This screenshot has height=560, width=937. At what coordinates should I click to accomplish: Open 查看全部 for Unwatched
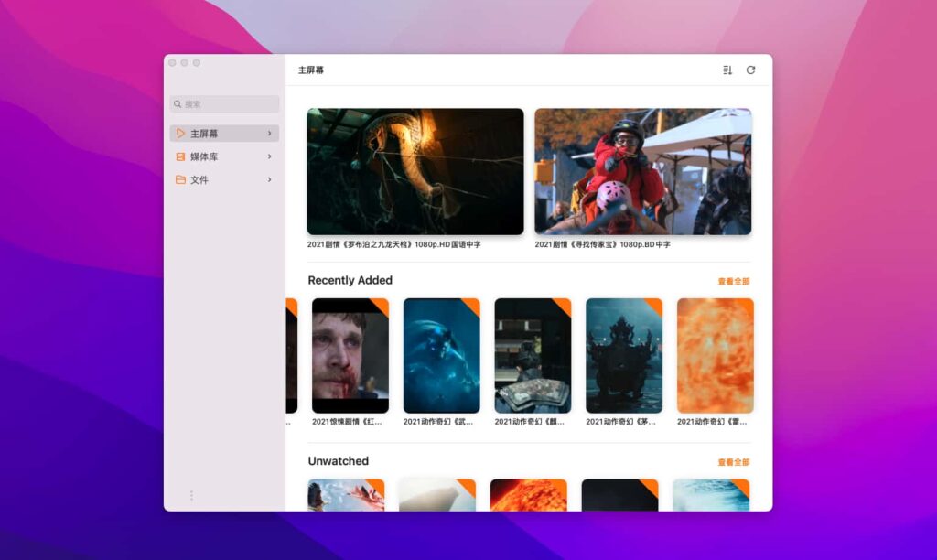(x=734, y=461)
